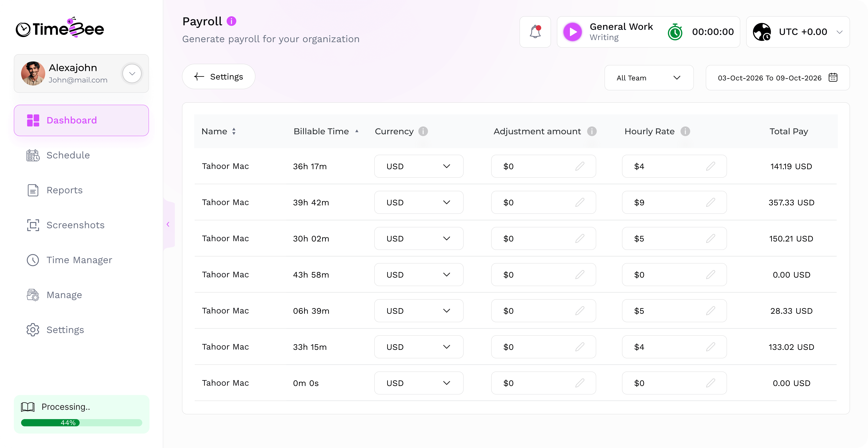Click Total Pay column header

pyautogui.click(x=789, y=131)
